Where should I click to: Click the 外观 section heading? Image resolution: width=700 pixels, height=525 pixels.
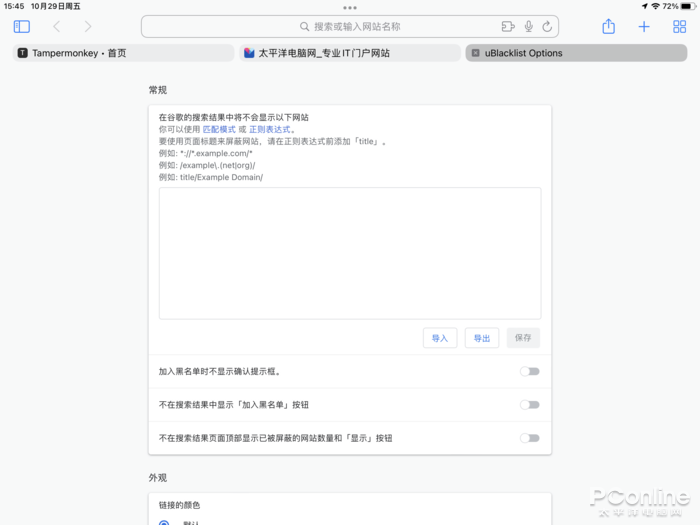[x=158, y=478]
